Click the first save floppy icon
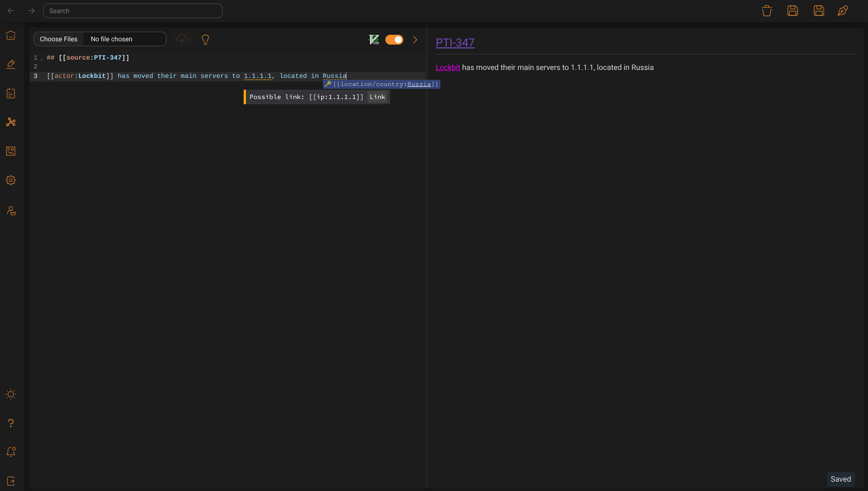The height and width of the screenshot is (491, 868). (x=792, y=11)
